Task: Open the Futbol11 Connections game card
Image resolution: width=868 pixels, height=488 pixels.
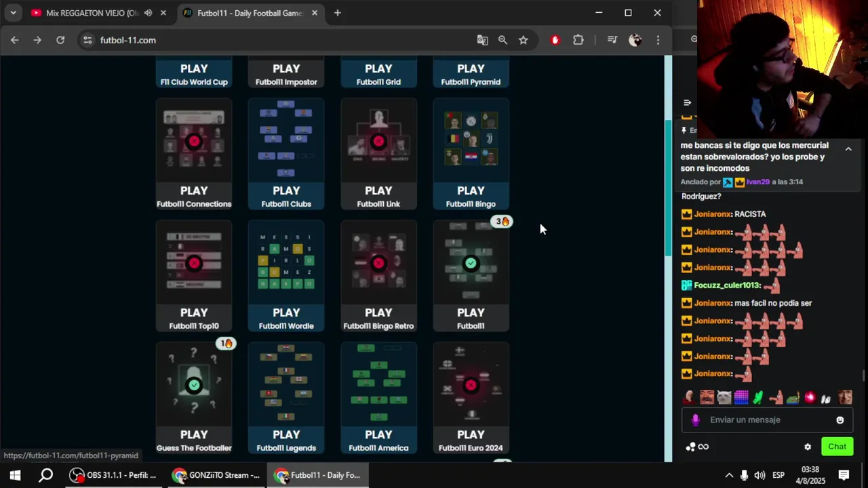Action: (194, 154)
